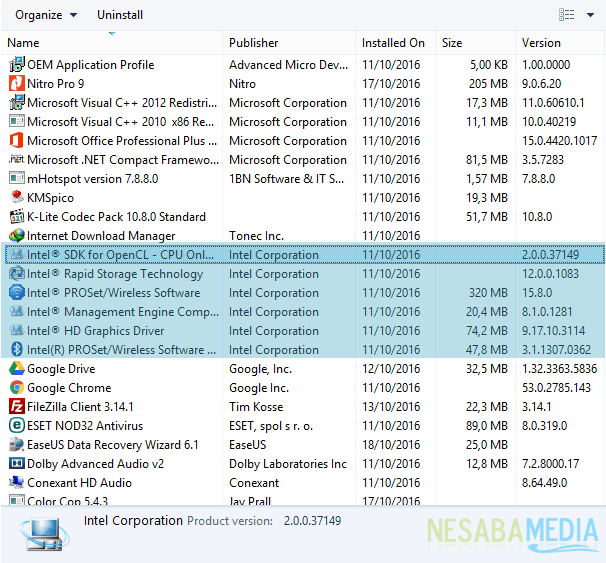Select the Google Chrome icon
The image size is (606, 563).
pos(17,387)
